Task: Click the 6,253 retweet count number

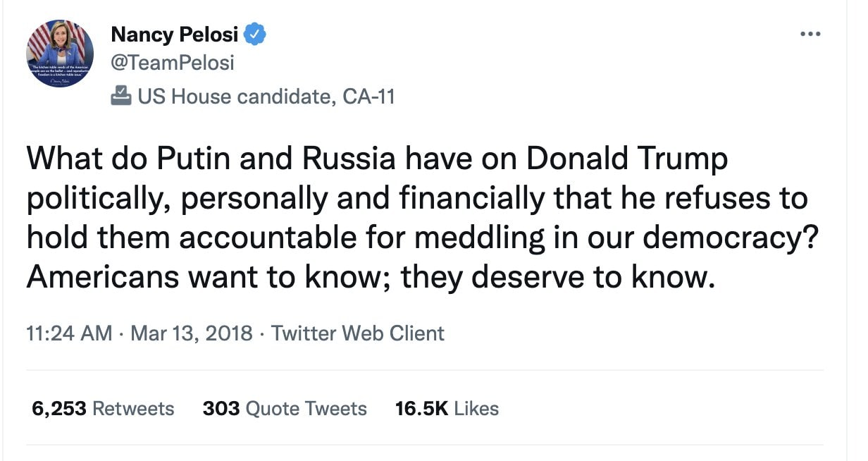Action: pyautogui.click(x=59, y=409)
